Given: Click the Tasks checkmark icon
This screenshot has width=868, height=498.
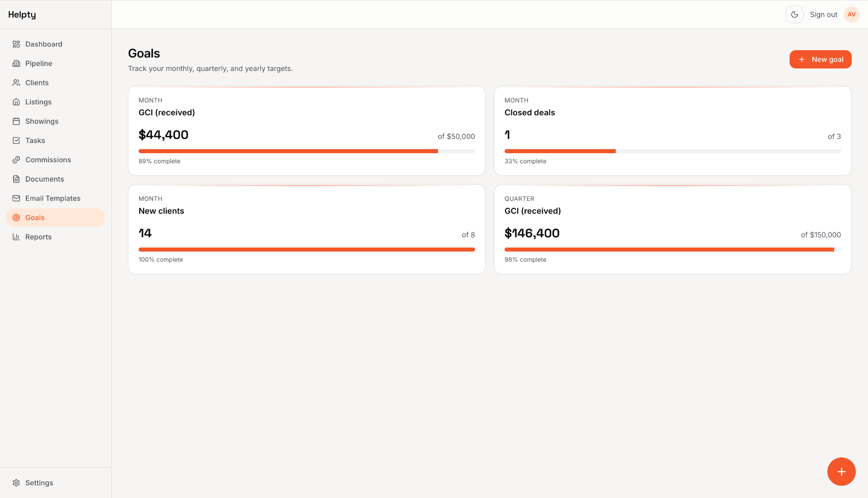Looking at the screenshot, I should pyautogui.click(x=16, y=141).
